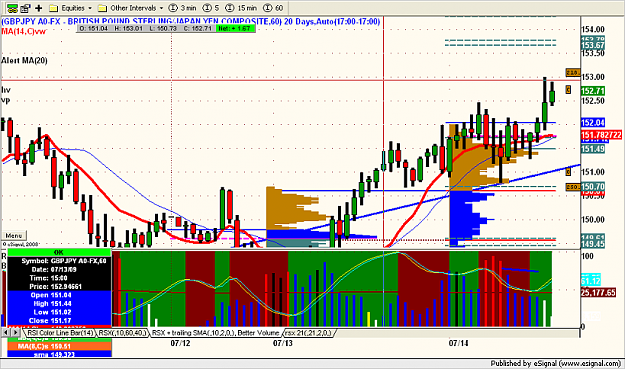Screen dimensions: 625x369
Task: Click the green OK header in data window
Action: [59, 252]
